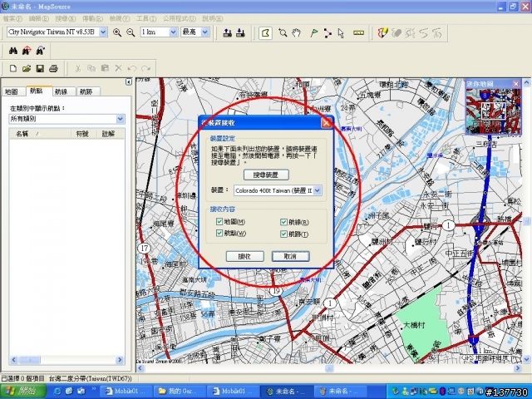
Task: Click the waypoint list horizontal scrollbar right arrow
Action: point(120,360)
